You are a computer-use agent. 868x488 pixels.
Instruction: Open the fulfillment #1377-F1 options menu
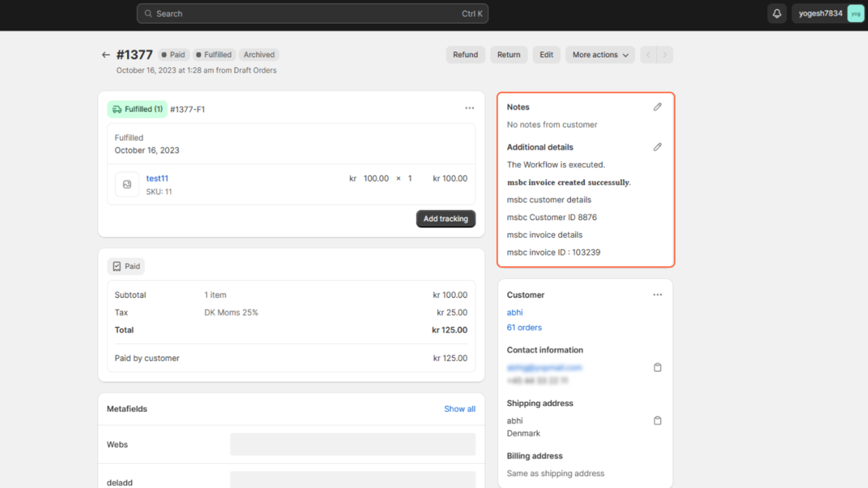470,108
